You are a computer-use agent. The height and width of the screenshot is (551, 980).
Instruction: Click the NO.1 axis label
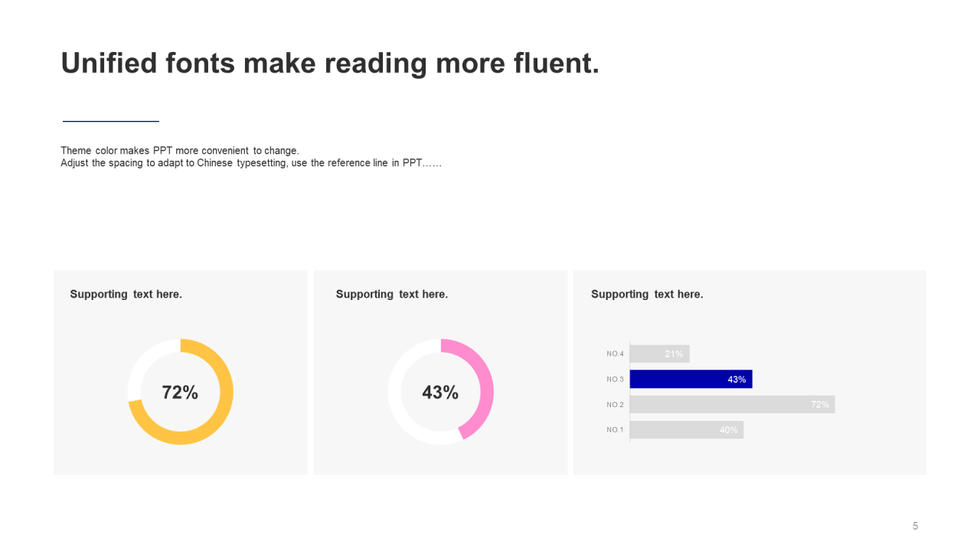click(x=616, y=429)
